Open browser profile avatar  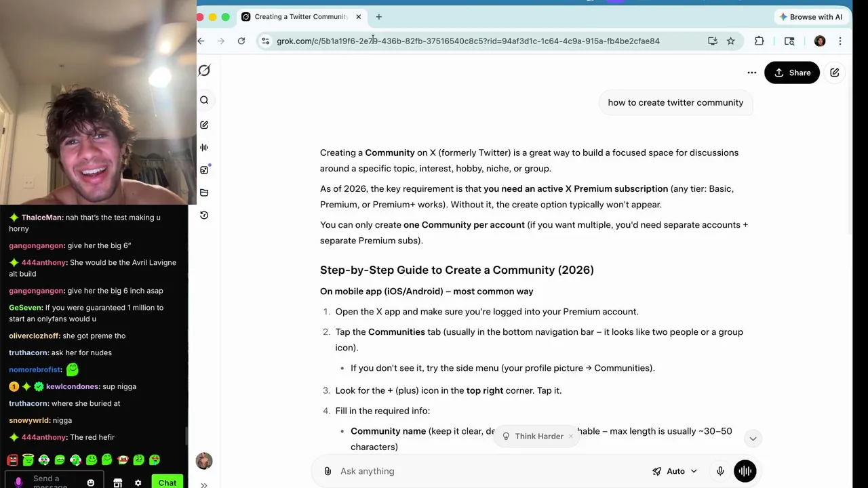(x=820, y=41)
